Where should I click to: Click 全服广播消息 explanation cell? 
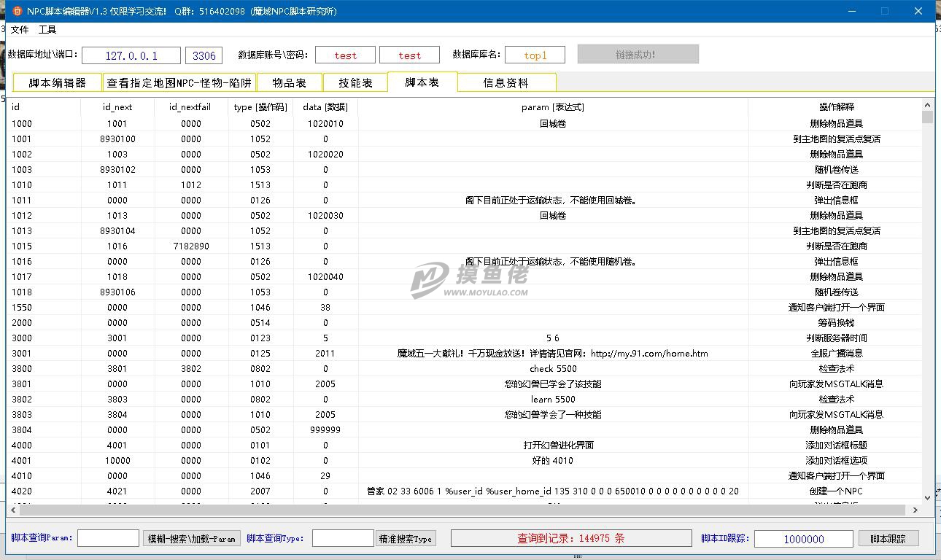[x=836, y=354]
